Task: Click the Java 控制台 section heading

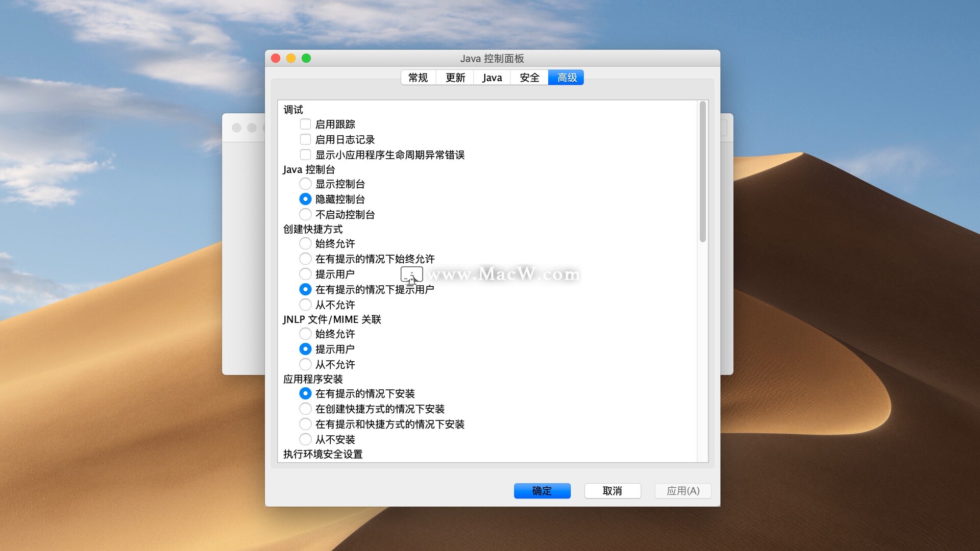Action: 309,169
